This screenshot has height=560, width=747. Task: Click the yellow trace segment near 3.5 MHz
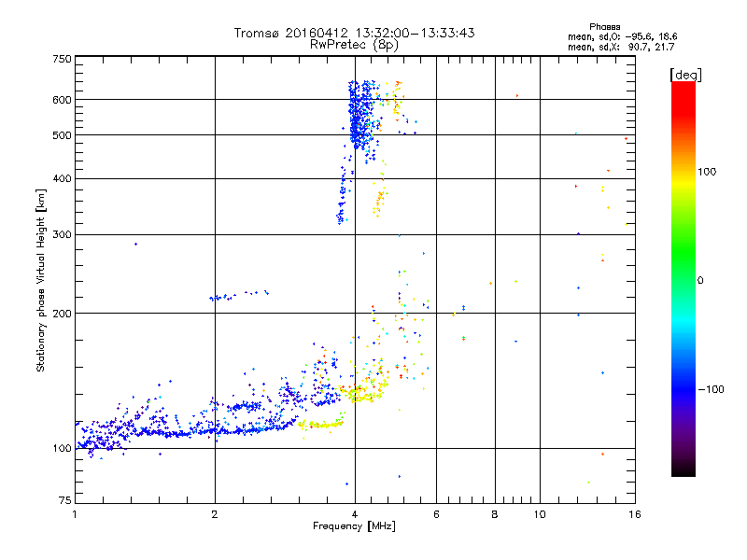(x=320, y=424)
